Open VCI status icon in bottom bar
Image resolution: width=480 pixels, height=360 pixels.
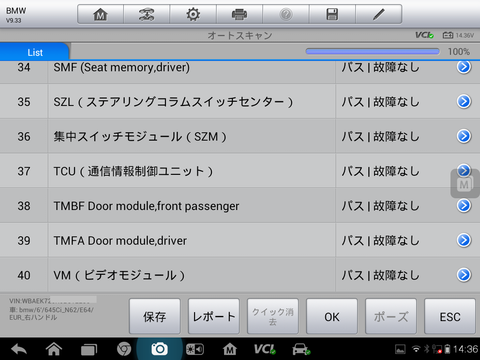tap(265, 349)
